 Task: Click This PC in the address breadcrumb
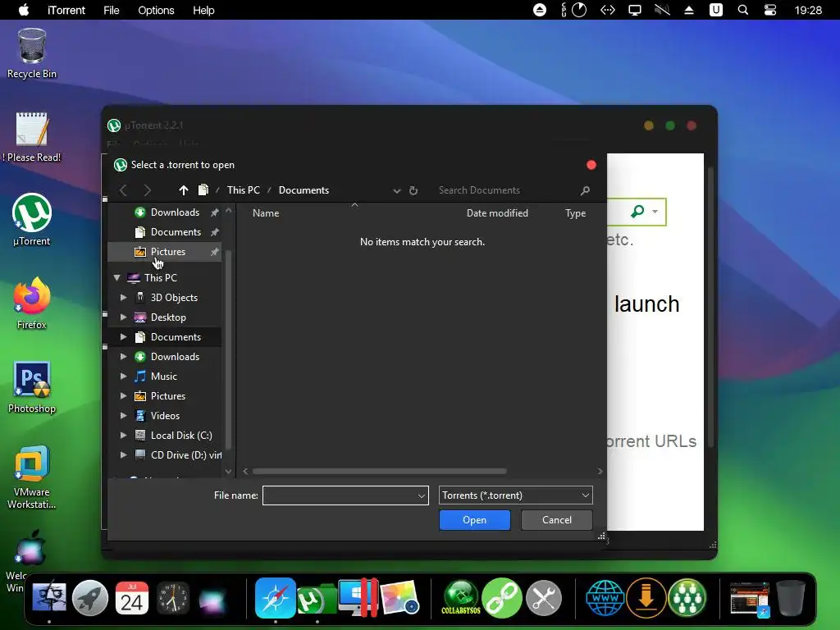(x=243, y=190)
